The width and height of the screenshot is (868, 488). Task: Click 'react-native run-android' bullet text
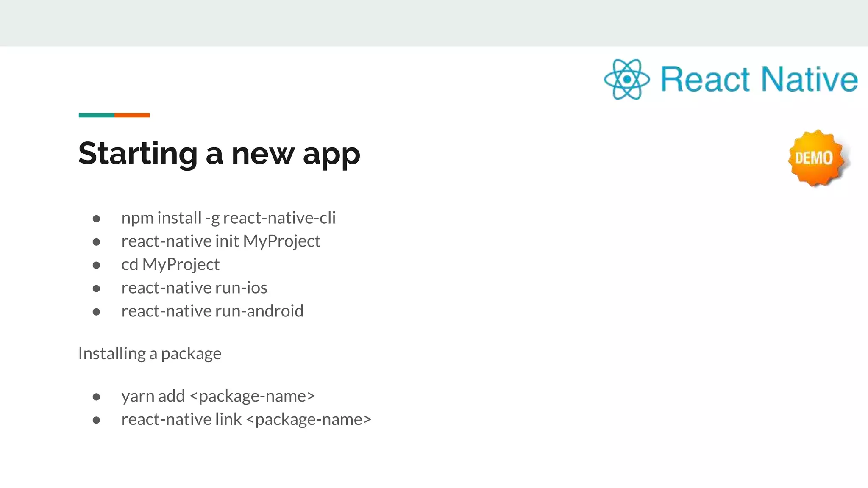coord(212,311)
